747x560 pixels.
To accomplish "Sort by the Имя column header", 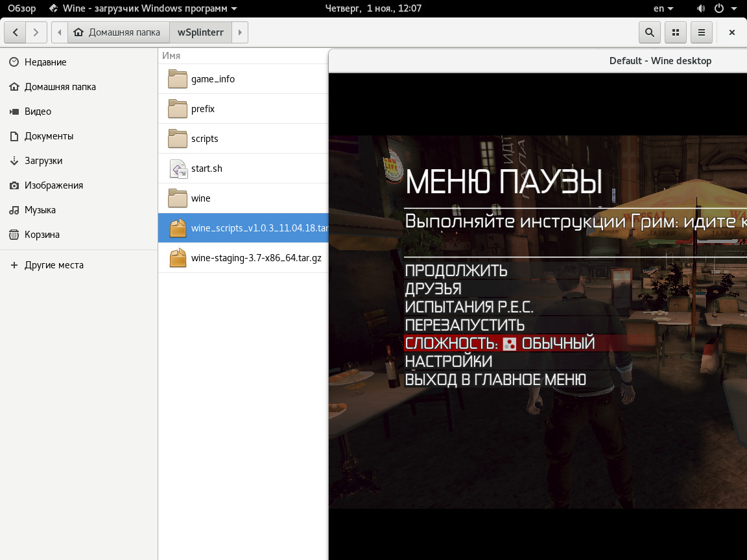I will (x=171, y=56).
